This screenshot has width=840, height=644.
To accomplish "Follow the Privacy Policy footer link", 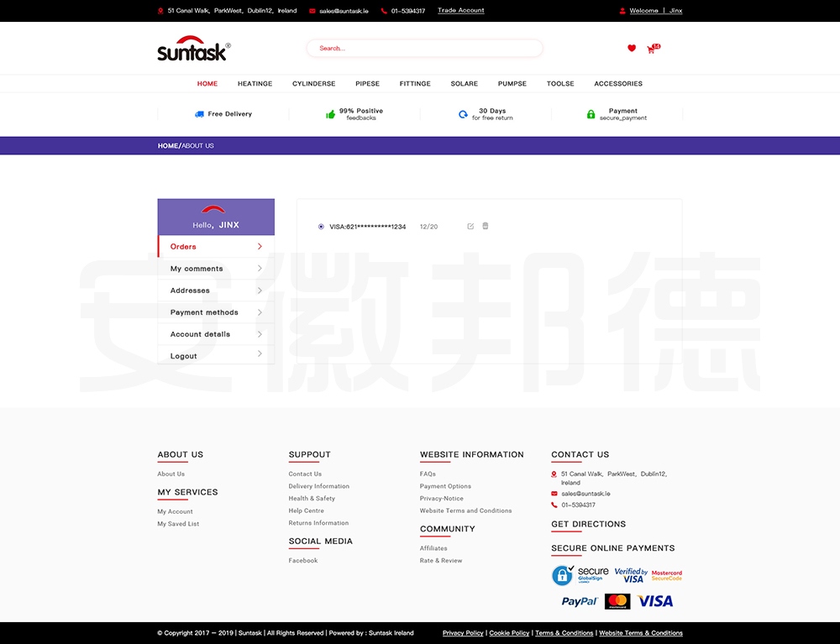I will [463, 633].
